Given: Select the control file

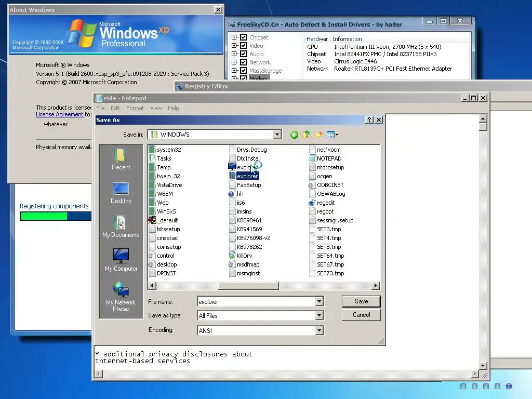Looking at the screenshot, I should (162, 256).
